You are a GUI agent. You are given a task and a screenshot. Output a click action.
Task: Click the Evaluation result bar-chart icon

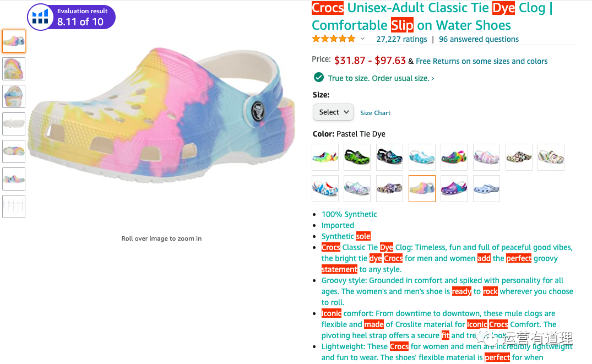(41, 17)
